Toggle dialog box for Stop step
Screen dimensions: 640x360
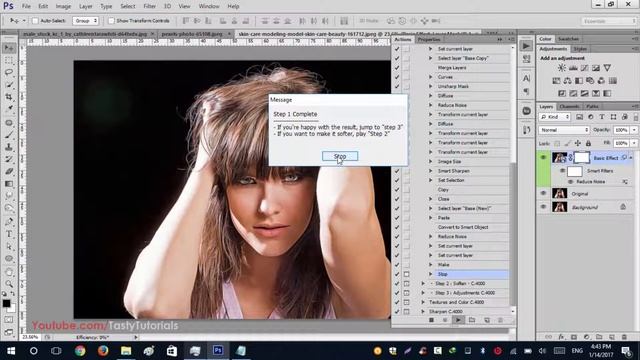pos(407,274)
